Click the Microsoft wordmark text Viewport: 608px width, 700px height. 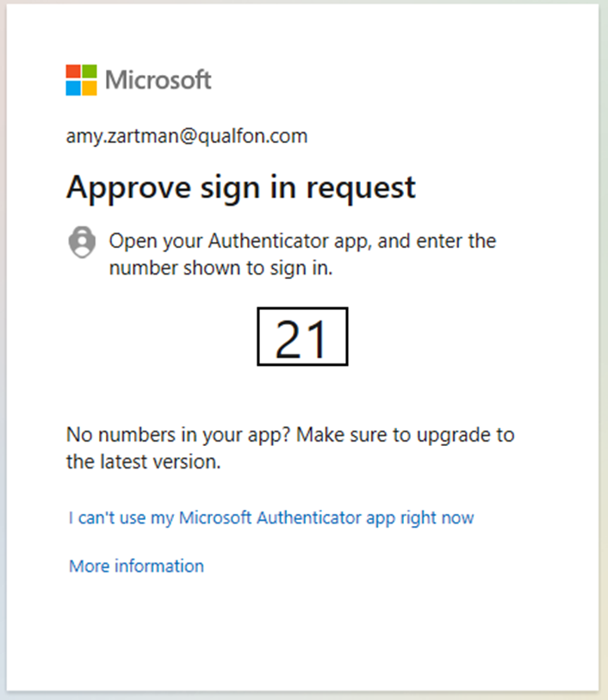click(158, 80)
